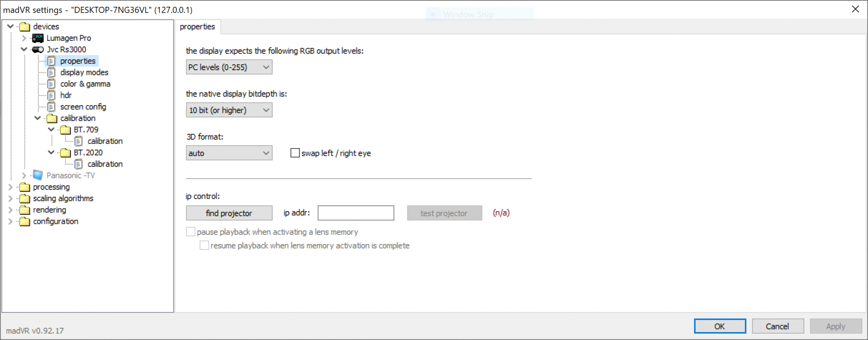Collapse the BT.709 node
The image size is (868, 340).
[x=51, y=129]
